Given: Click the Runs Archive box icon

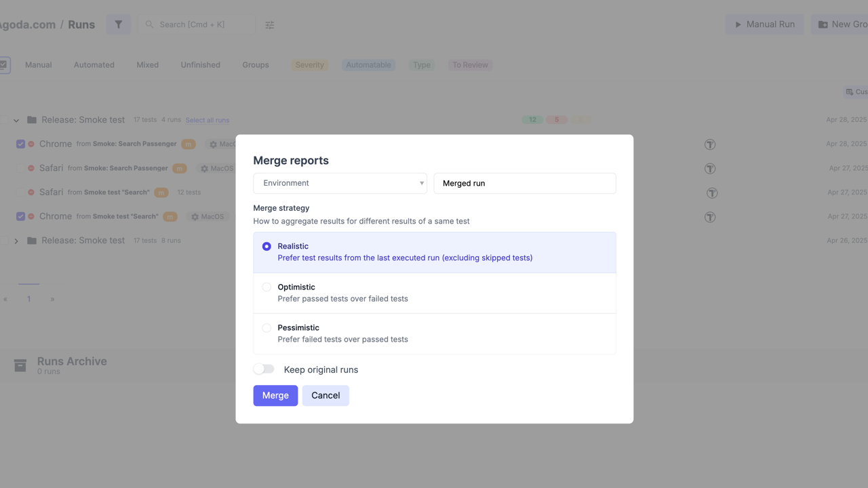Looking at the screenshot, I should click(20, 365).
